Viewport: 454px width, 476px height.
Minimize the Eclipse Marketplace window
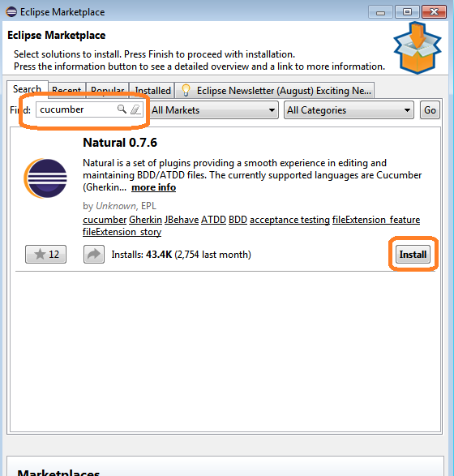[380, 12]
